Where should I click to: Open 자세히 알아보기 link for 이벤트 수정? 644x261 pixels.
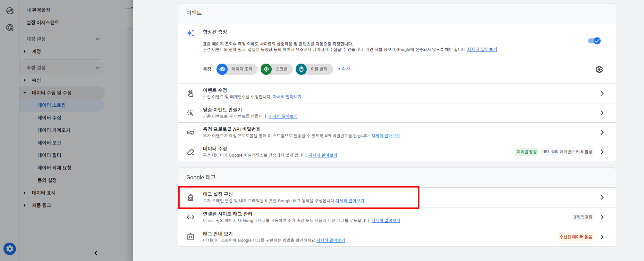pyautogui.click(x=287, y=97)
